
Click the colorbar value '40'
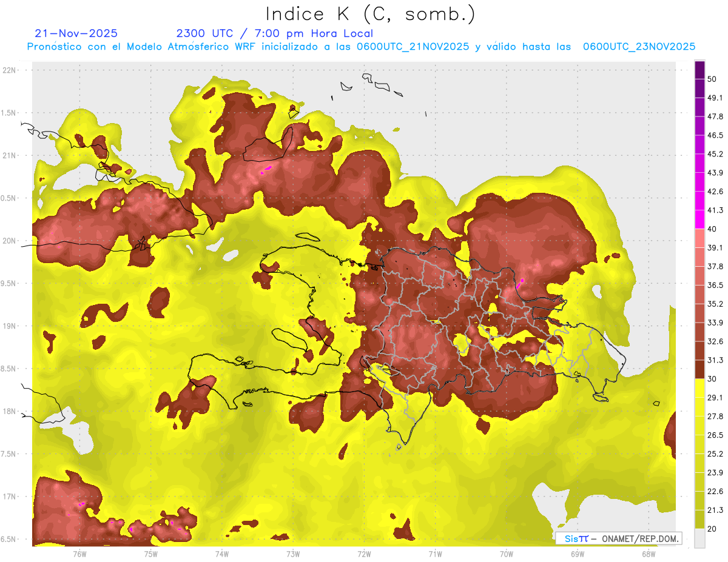[712, 229]
